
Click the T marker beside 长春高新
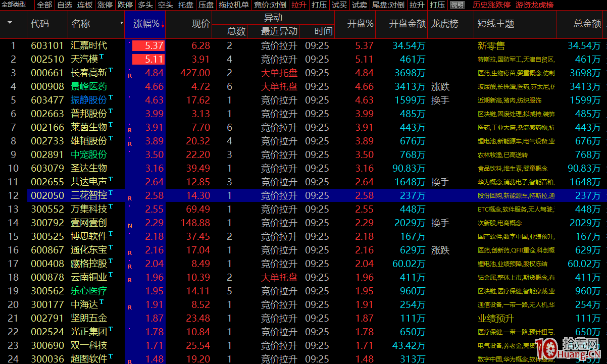point(111,70)
